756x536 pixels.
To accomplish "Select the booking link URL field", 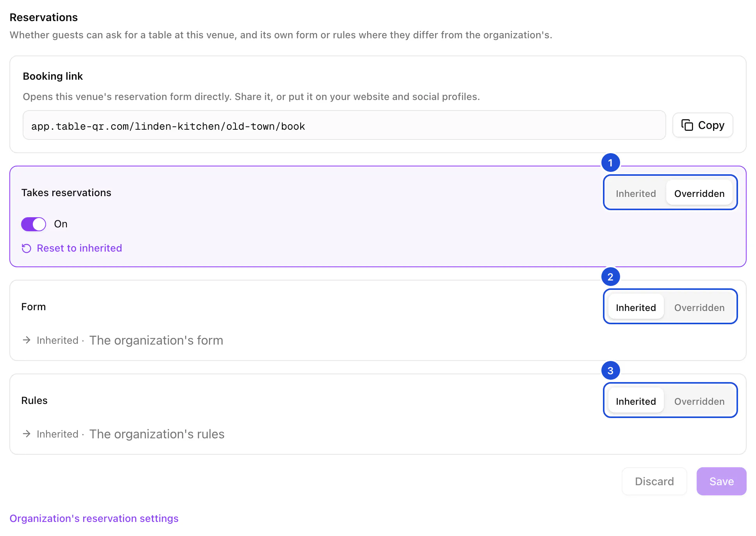I will coord(344,125).
